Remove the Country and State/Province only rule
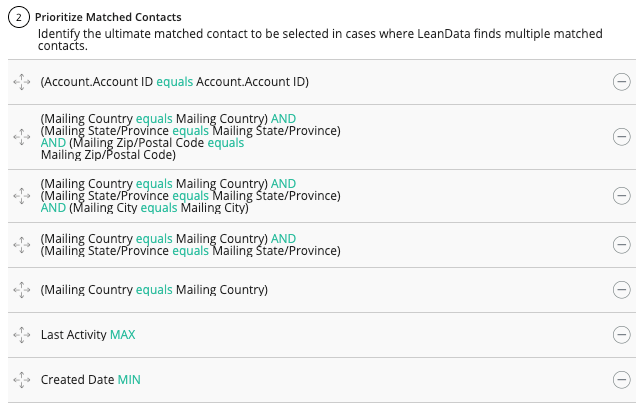The width and height of the screenshot is (636, 411). pyautogui.click(x=621, y=245)
